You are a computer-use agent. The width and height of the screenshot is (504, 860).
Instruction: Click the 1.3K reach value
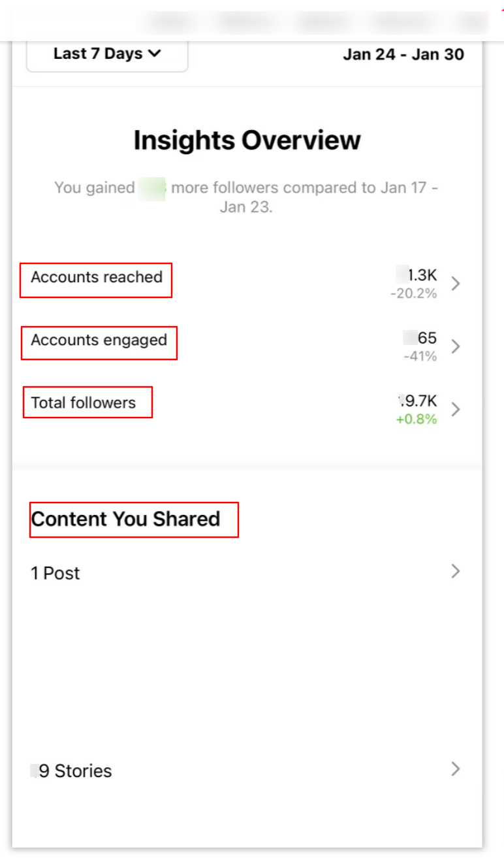tap(418, 274)
